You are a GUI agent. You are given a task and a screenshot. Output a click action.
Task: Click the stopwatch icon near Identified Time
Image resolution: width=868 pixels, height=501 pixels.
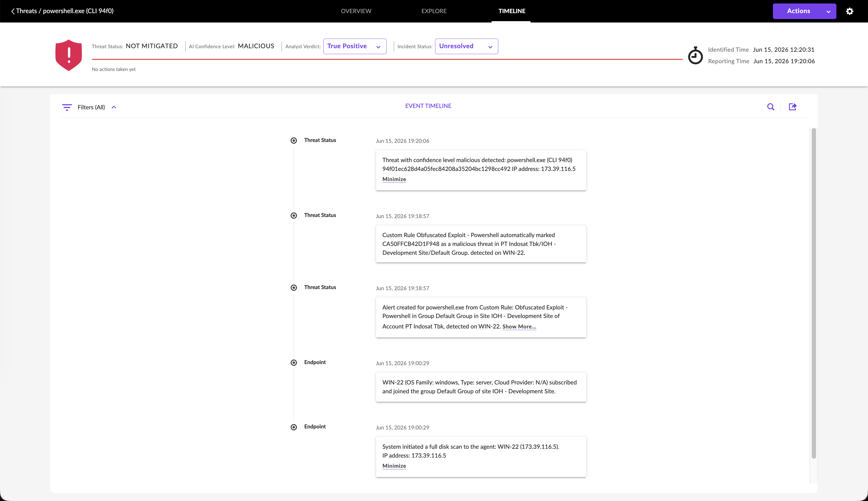pyautogui.click(x=695, y=55)
